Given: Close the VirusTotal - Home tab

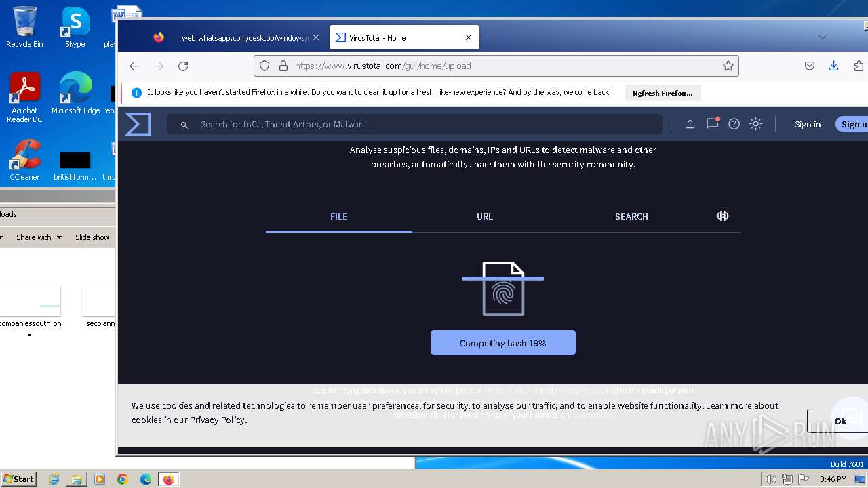Looking at the screenshot, I should click(x=469, y=37).
